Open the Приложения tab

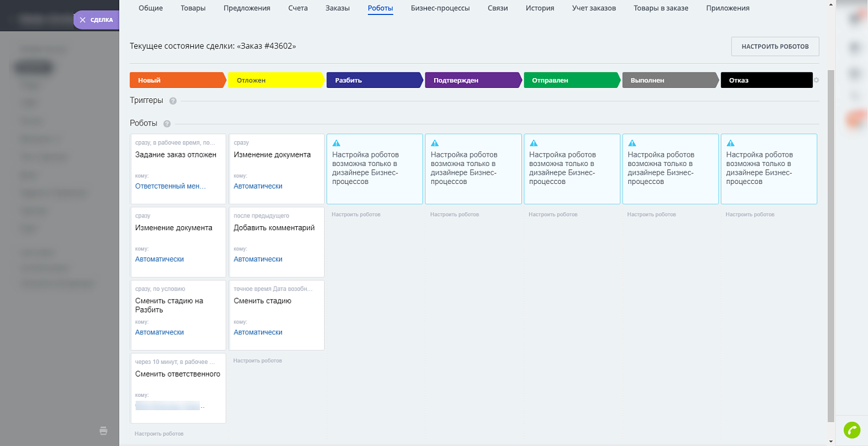tap(727, 8)
